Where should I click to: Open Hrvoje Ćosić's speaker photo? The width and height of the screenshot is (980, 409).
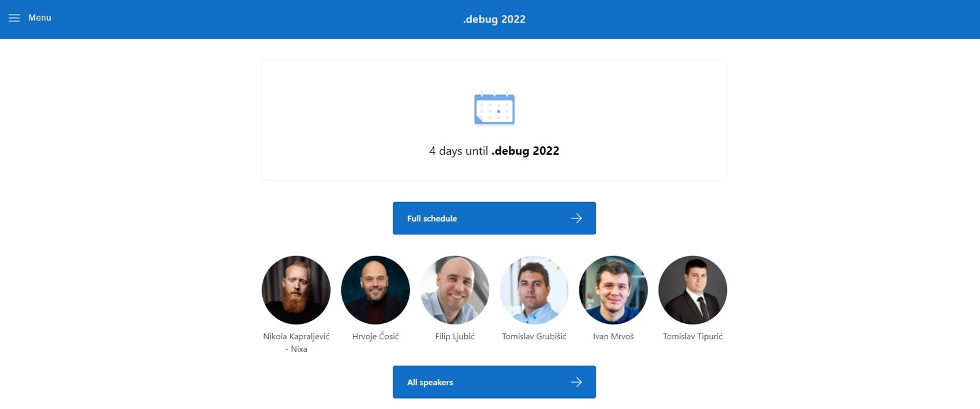click(375, 290)
